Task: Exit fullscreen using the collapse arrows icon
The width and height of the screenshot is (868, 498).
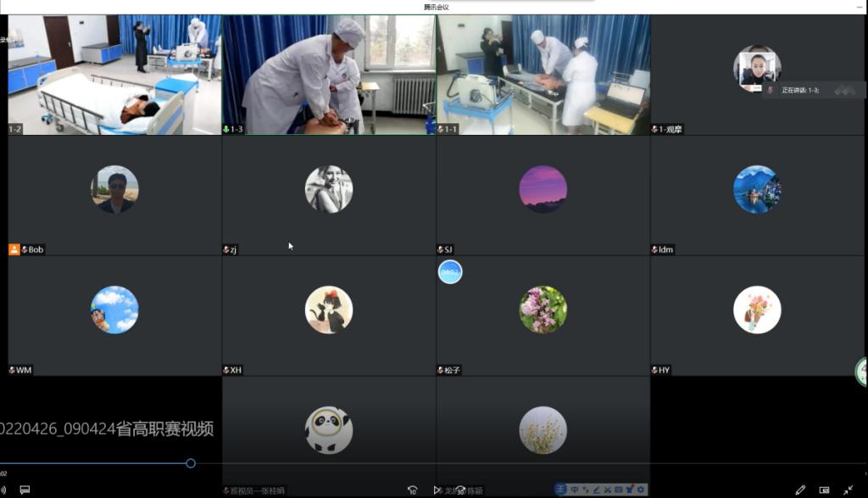Action: 848,490
